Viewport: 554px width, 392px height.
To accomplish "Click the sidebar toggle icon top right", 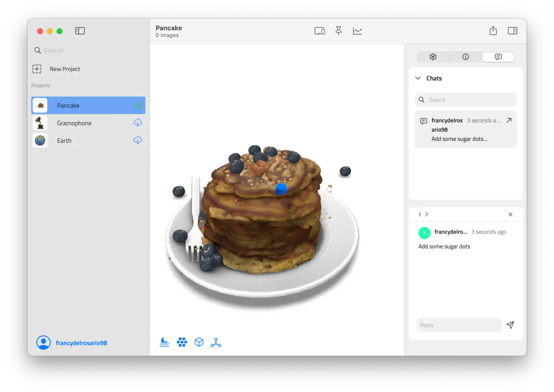I will tap(512, 31).
